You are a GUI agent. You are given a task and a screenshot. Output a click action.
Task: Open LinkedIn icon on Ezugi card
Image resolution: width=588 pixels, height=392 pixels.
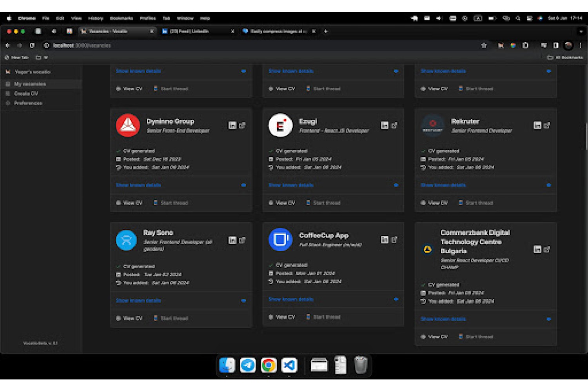(385, 125)
